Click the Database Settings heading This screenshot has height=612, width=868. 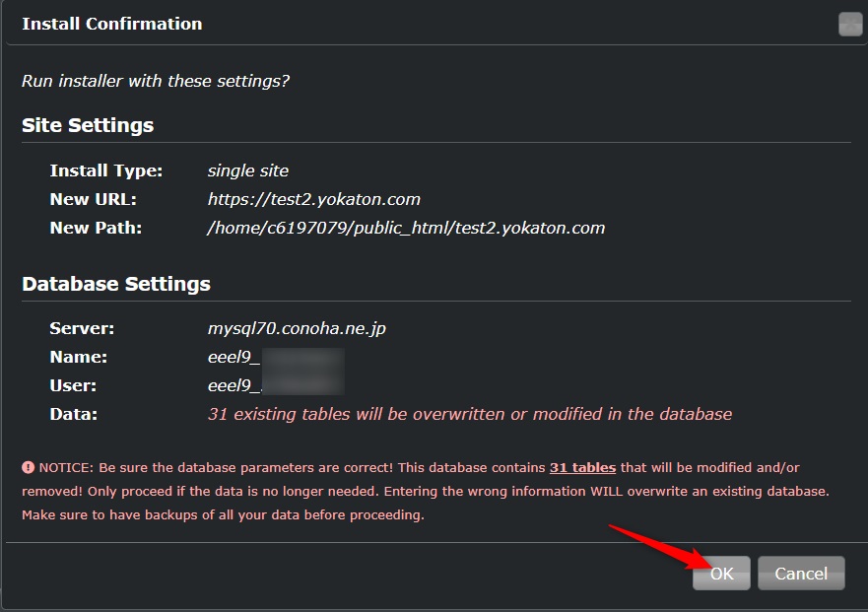click(116, 284)
